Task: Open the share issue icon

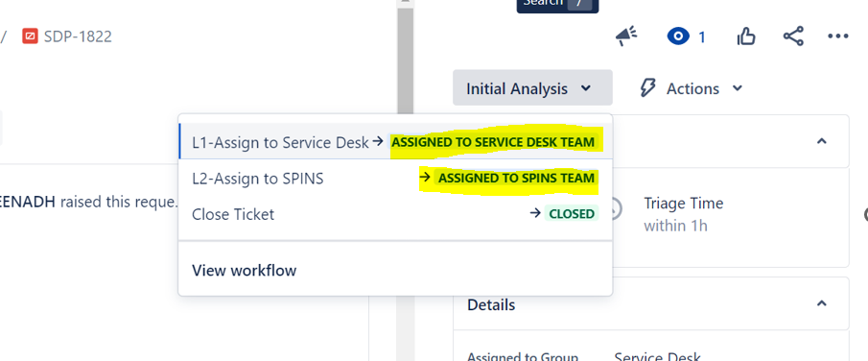Action: 793,36
